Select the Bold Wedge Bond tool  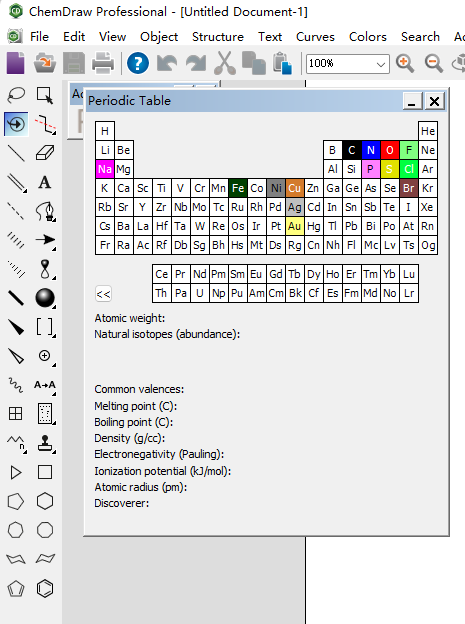(16, 328)
